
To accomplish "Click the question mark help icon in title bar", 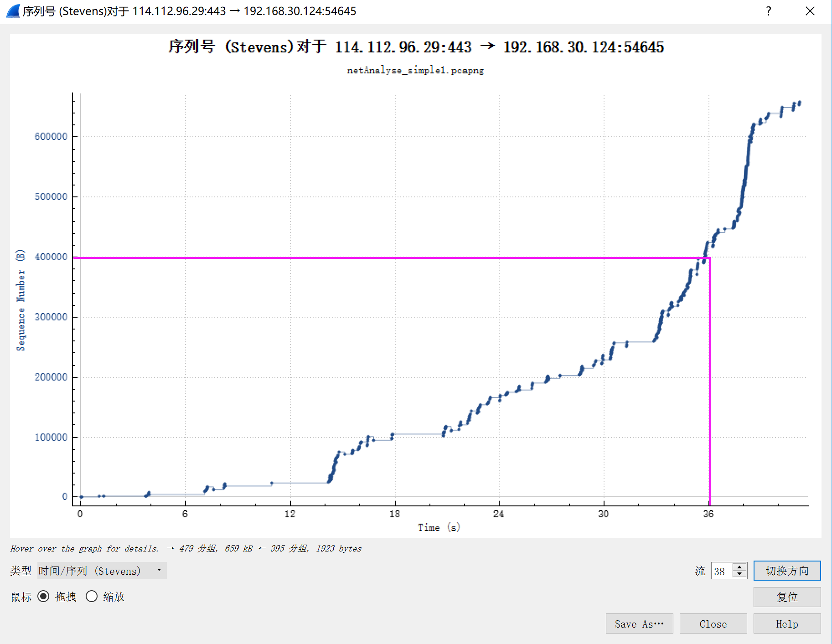I will tap(769, 11).
